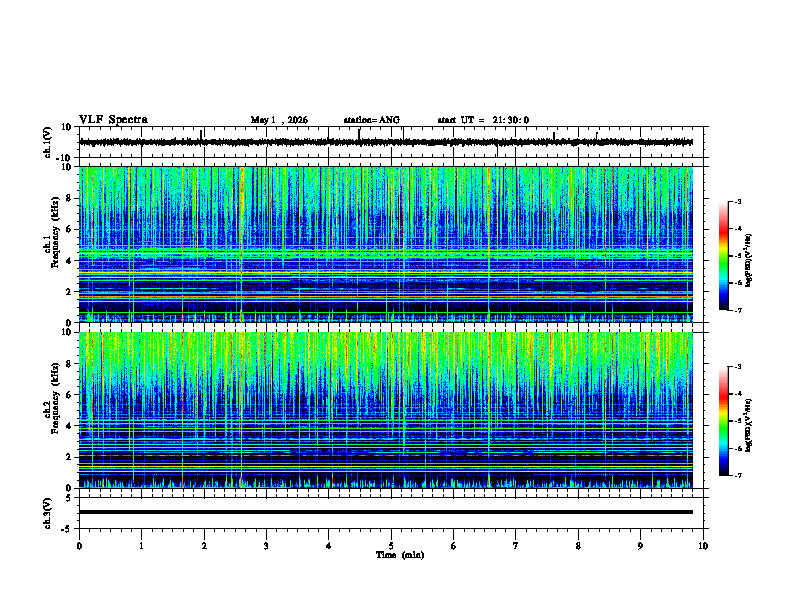Click the VLF Spectra title text
The height and width of the screenshot is (612, 792).
point(113,120)
